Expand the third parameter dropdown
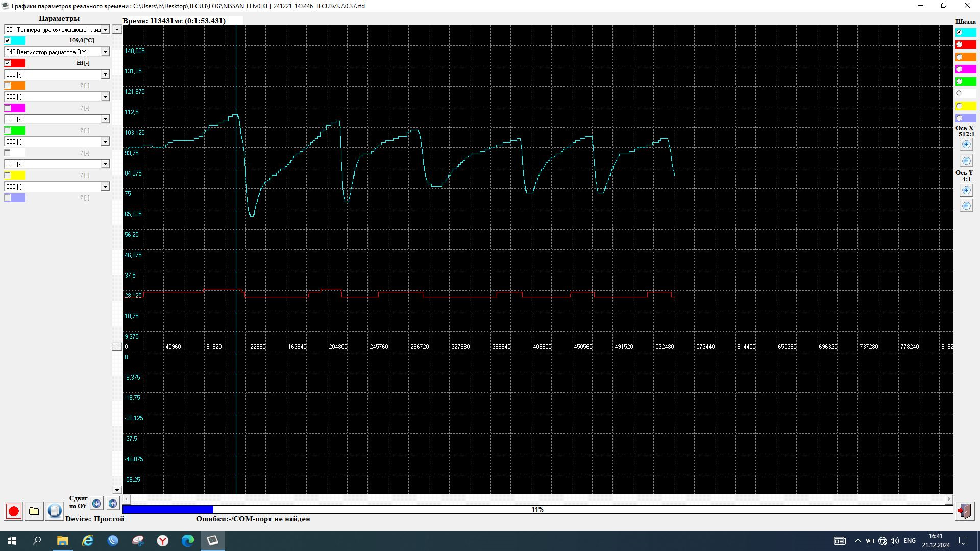 pyautogui.click(x=105, y=74)
